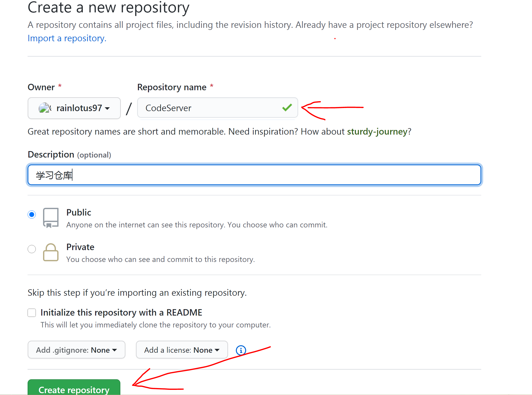This screenshot has width=532, height=395.
Task: Open the Owner rainlotus97 dropdown
Action: point(74,108)
